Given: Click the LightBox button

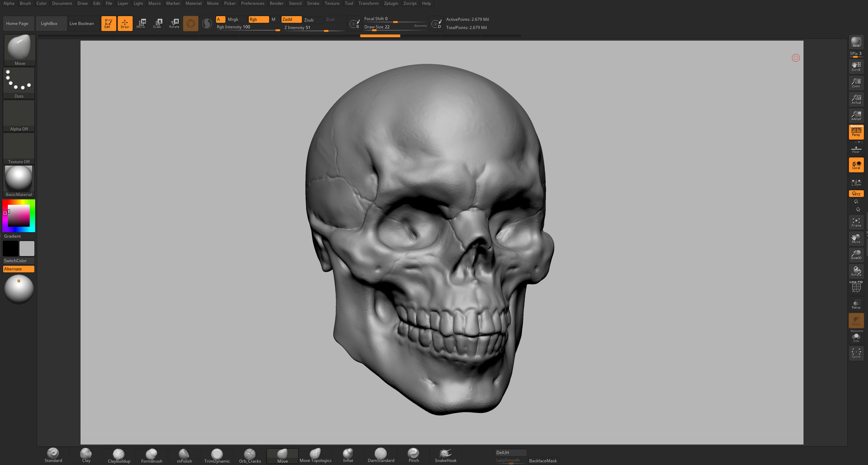Looking at the screenshot, I should (x=49, y=24).
